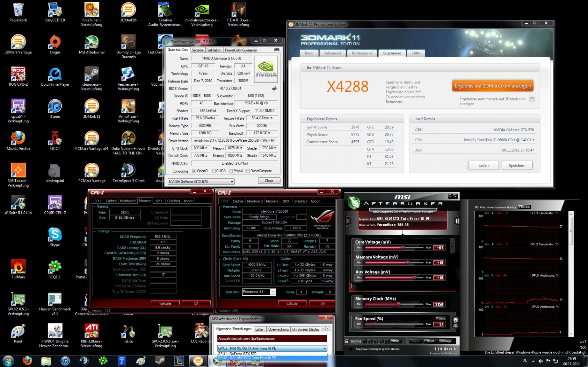Image resolution: width=588 pixels, height=367 pixels.
Task: Switch to the Lüfter tab in Afterburner properties
Action: [259, 329]
